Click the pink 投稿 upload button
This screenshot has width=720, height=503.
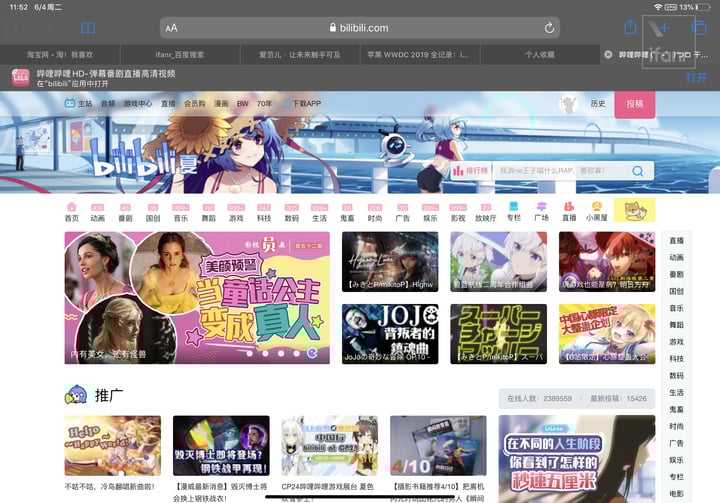pos(634,104)
